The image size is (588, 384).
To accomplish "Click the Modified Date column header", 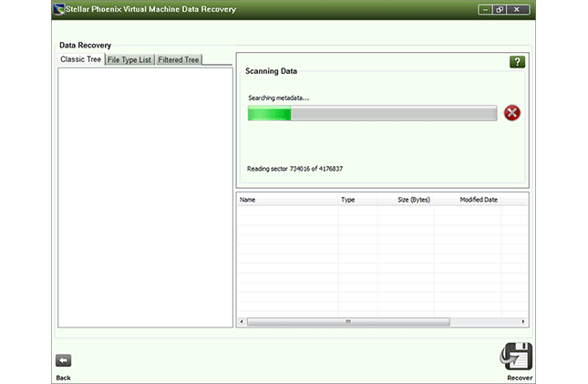I will coord(479,199).
